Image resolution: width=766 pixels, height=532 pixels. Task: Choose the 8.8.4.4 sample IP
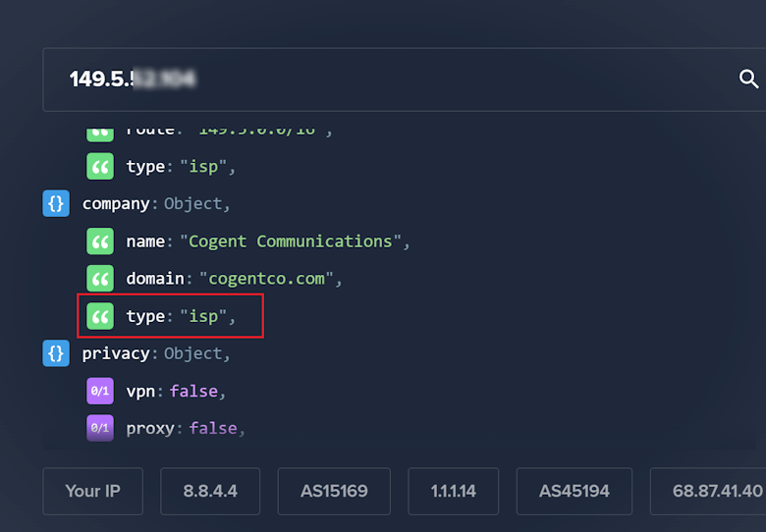pyautogui.click(x=210, y=491)
